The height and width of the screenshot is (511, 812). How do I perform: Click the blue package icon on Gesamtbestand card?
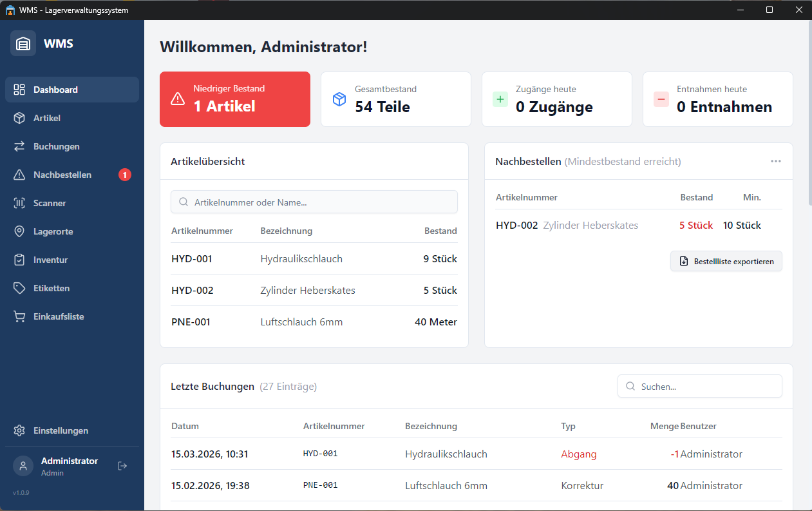click(339, 99)
